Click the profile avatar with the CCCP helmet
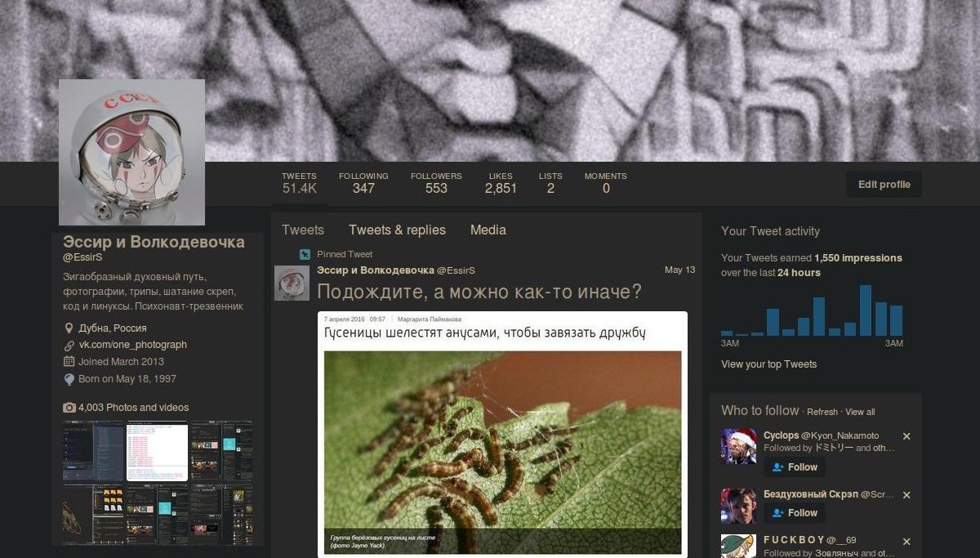This screenshot has height=558, width=980. pos(131,152)
